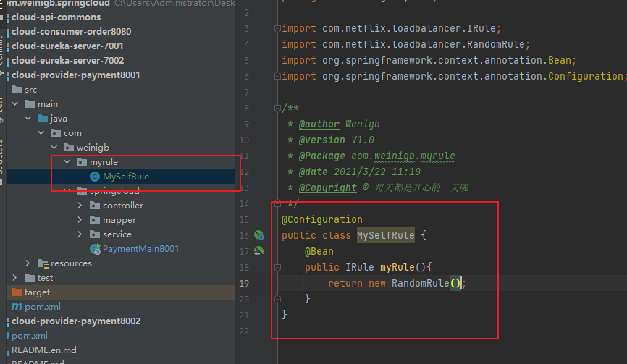The height and width of the screenshot is (364, 627).
Task: Click the @Copyright tag in Javadoc
Action: pos(327,188)
